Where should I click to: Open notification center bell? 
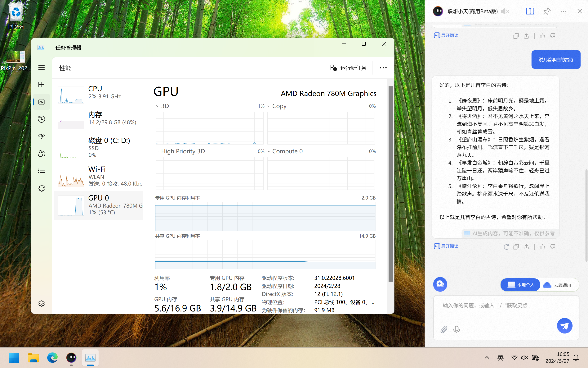(576, 358)
